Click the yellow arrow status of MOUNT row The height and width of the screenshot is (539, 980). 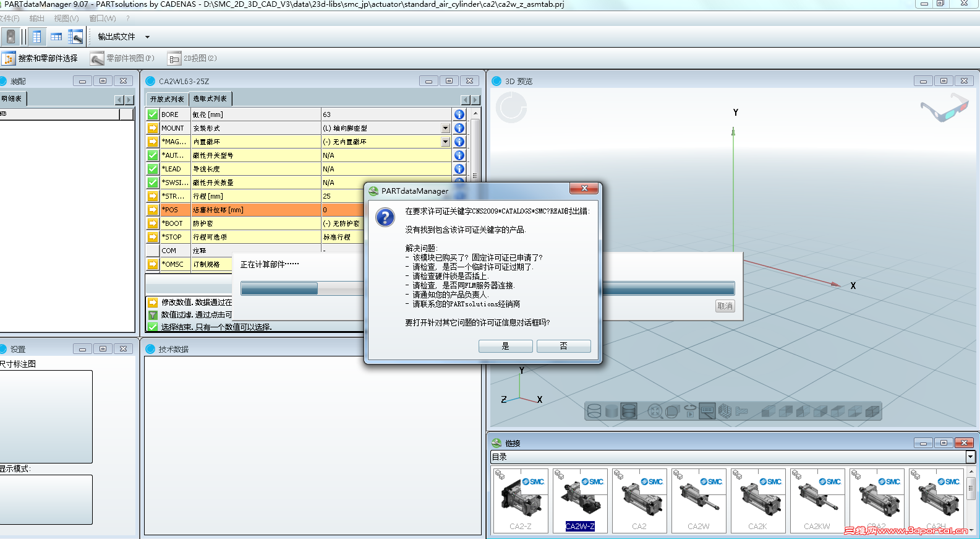pyautogui.click(x=153, y=128)
